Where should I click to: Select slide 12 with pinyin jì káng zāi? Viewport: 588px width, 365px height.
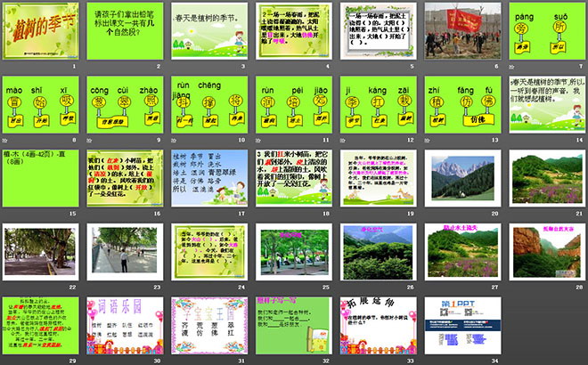point(379,104)
